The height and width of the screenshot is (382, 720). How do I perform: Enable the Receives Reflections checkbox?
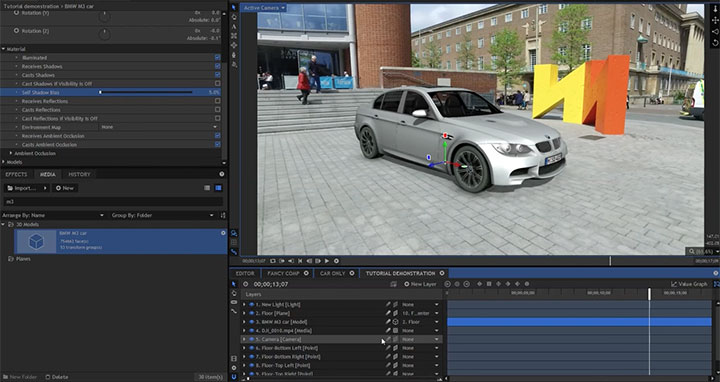tap(218, 101)
